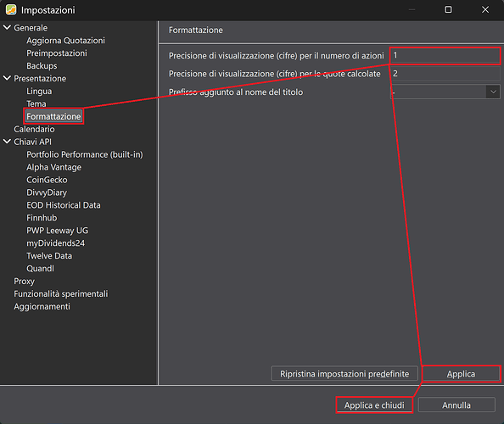This screenshot has width=504, height=424.
Task: Collapse the Chiavi API tree section
Action: click(7, 142)
